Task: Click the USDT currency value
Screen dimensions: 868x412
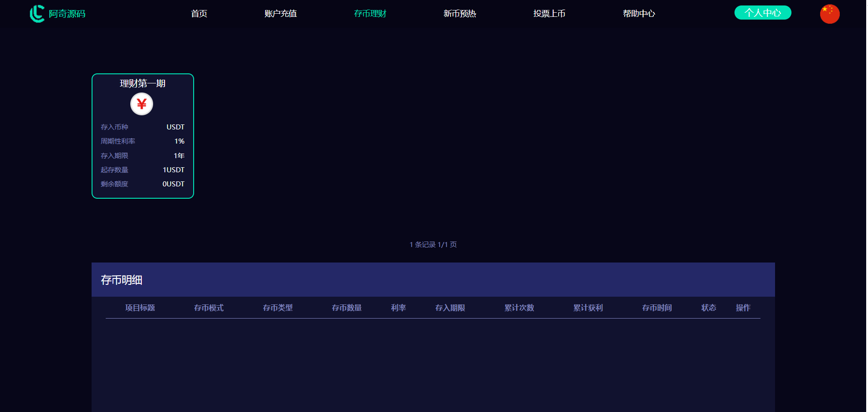Action: [175, 127]
